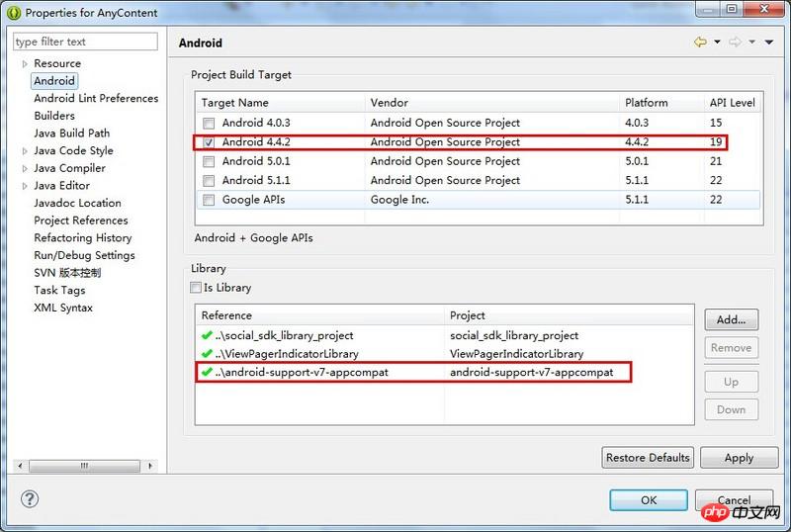
Task: Click the back navigation arrow icon
Action: pyautogui.click(x=700, y=42)
